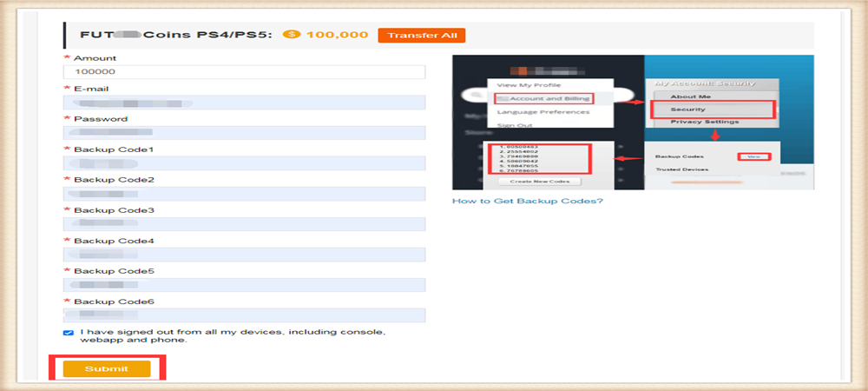The image size is (868, 391).
Task: Open the backup codes tutorial image
Action: pos(633,123)
